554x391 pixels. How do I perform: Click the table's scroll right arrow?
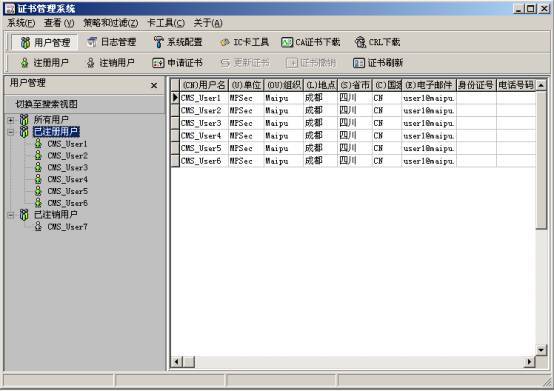[530, 362]
